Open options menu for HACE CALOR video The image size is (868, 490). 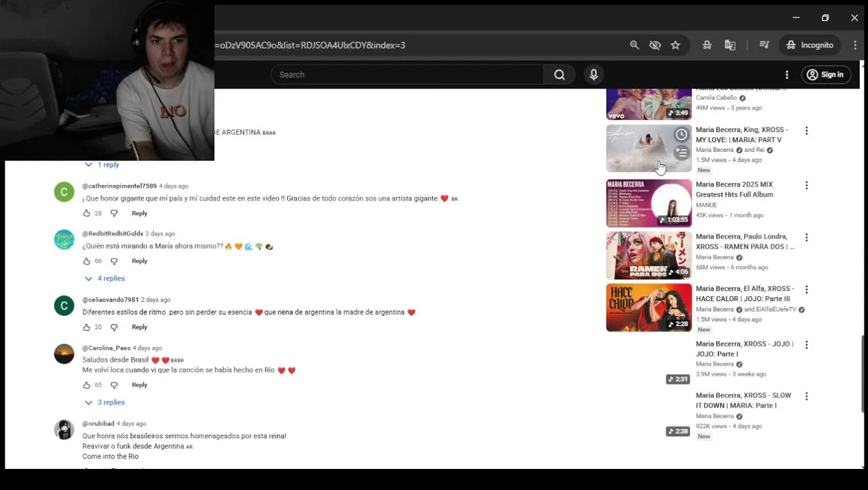(807, 290)
